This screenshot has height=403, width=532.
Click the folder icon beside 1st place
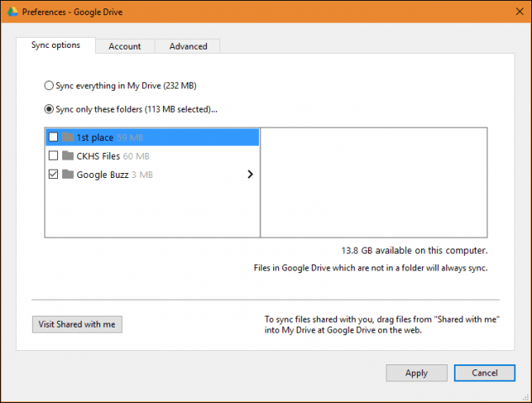tap(68, 137)
